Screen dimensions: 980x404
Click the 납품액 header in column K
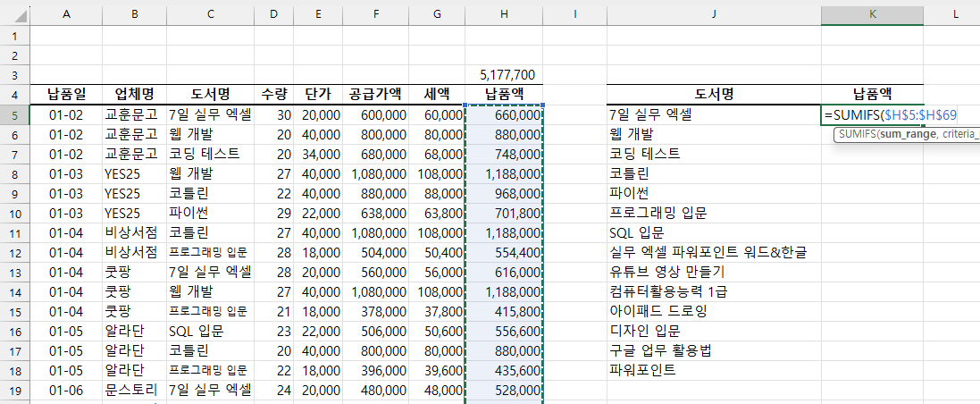(x=872, y=95)
